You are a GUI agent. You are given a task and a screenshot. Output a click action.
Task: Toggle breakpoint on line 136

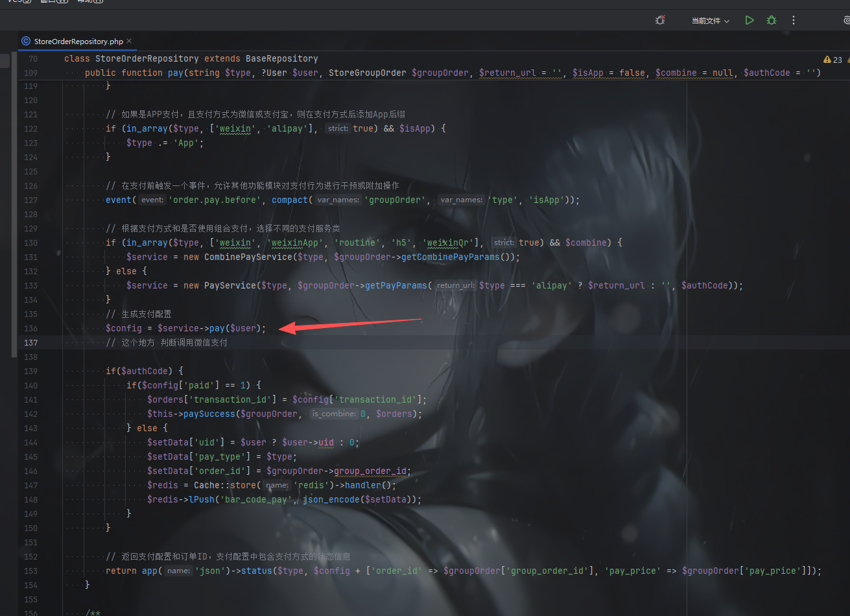click(x=31, y=328)
